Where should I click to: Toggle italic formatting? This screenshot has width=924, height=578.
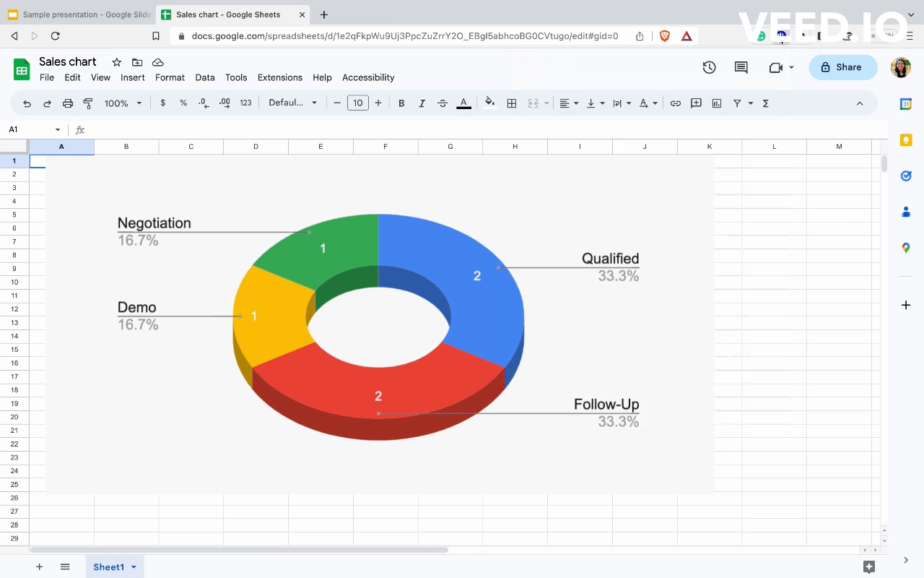pyautogui.click(x=422, y=103)
